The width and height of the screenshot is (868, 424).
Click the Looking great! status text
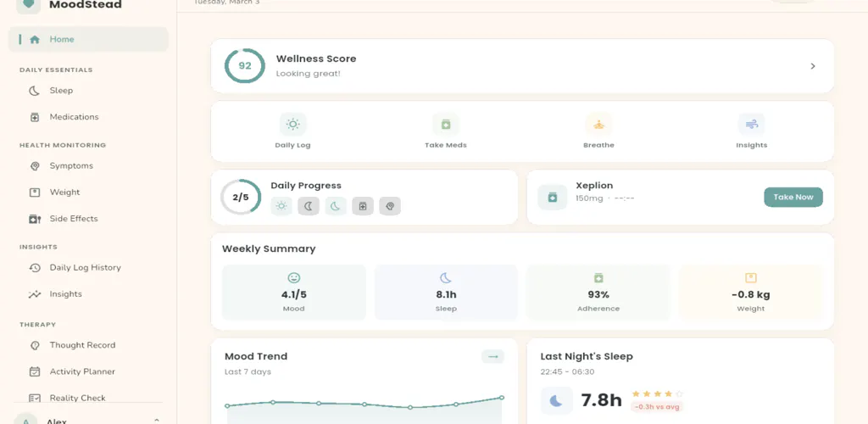[308, 73]
